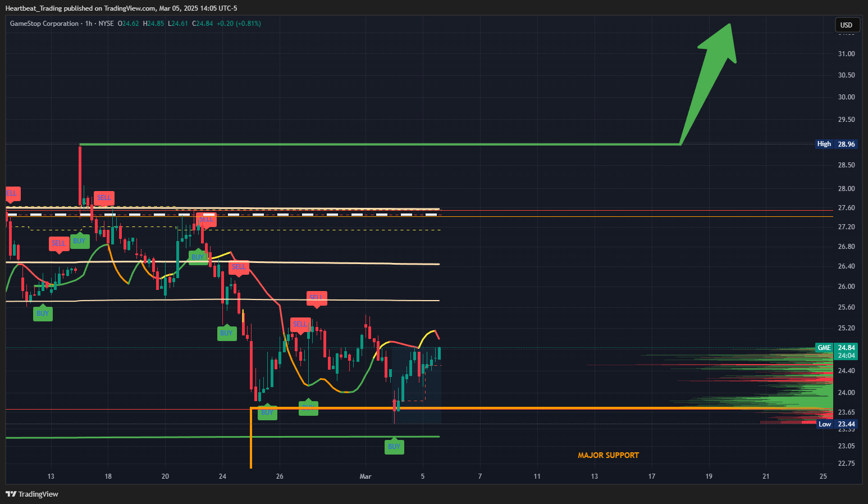Click the 28.00 price axis label
This screenshot has height=504, width=868.
point(846,189)
